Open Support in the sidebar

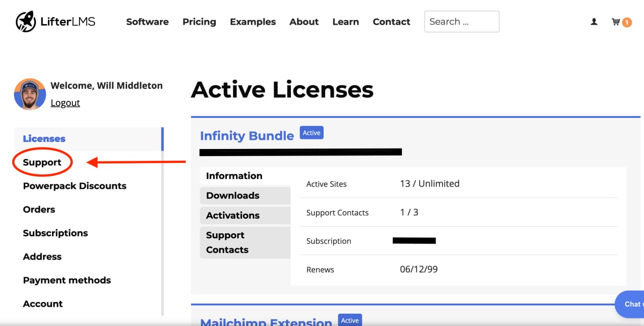[42, 162]
